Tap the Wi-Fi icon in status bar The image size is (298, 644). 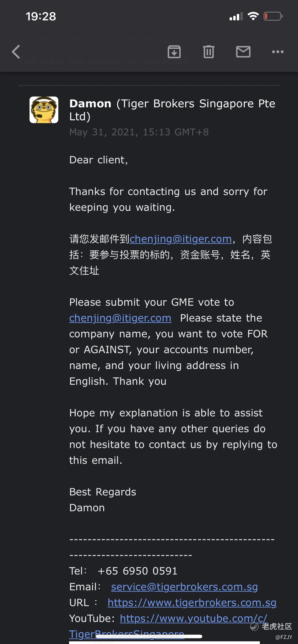click(253, 16)
